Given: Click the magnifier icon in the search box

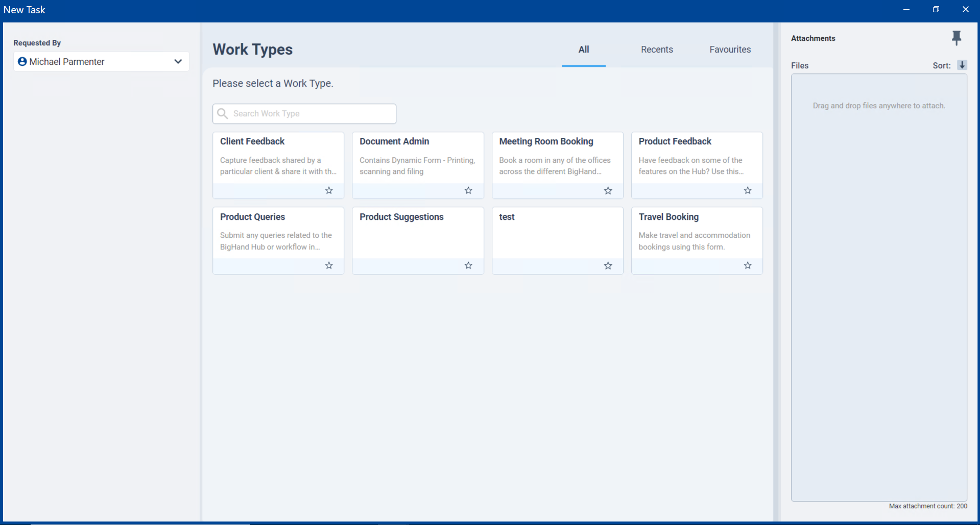Looking at the screenshot, I should [223, 113].
